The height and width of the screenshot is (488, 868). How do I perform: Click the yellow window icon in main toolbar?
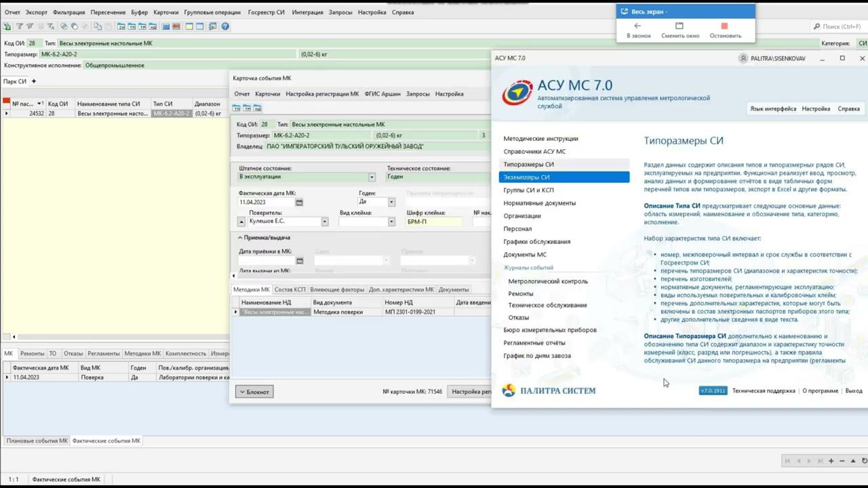click(x=190, y=26)
